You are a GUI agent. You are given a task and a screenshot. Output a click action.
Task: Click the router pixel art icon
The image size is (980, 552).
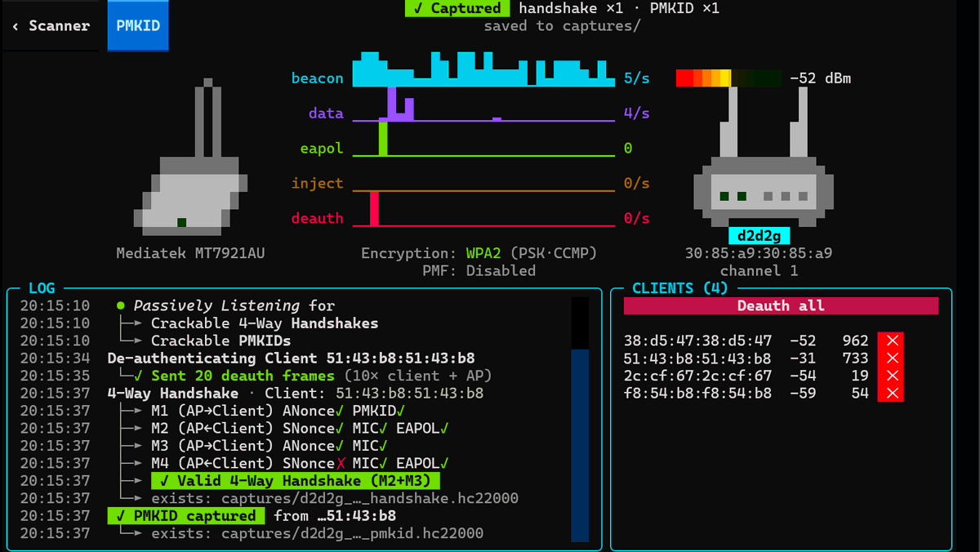(762, 156)
